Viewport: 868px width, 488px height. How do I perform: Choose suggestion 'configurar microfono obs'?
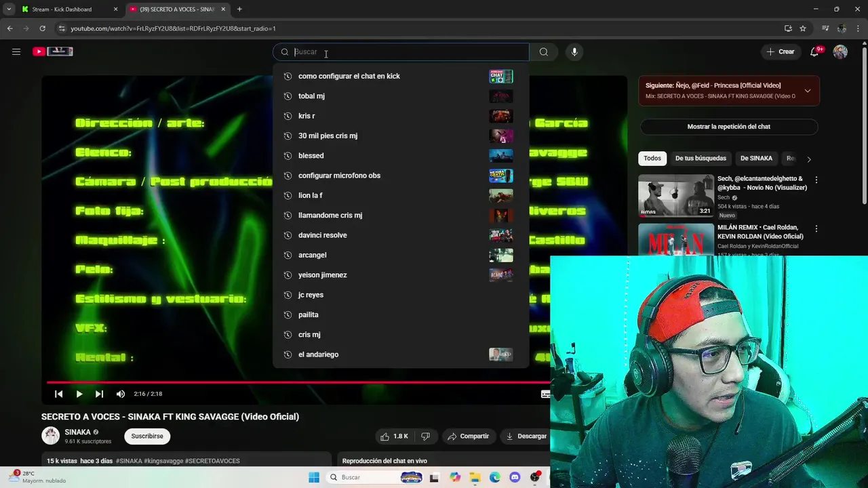coord(401,176)
